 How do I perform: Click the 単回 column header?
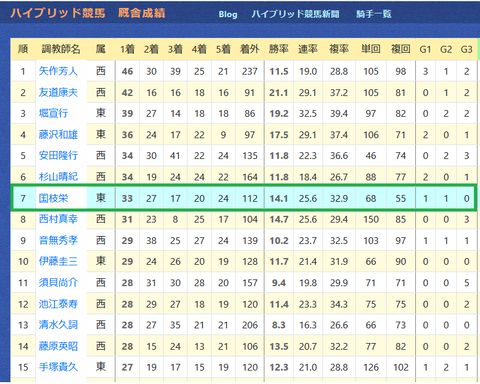coord(371,49)
